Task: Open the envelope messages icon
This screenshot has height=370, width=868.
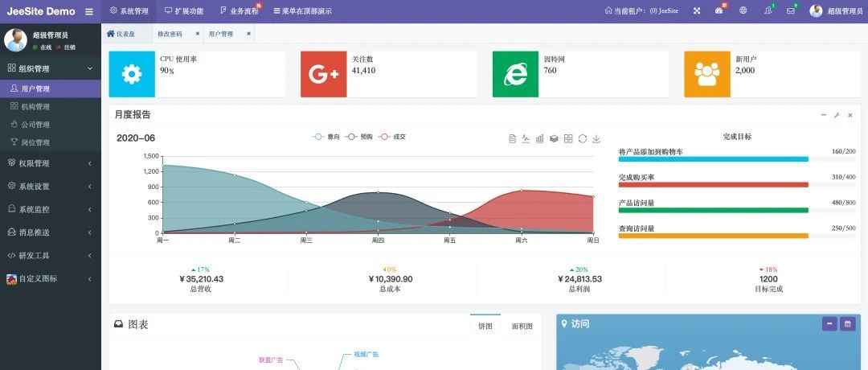Action: (791, 11)
